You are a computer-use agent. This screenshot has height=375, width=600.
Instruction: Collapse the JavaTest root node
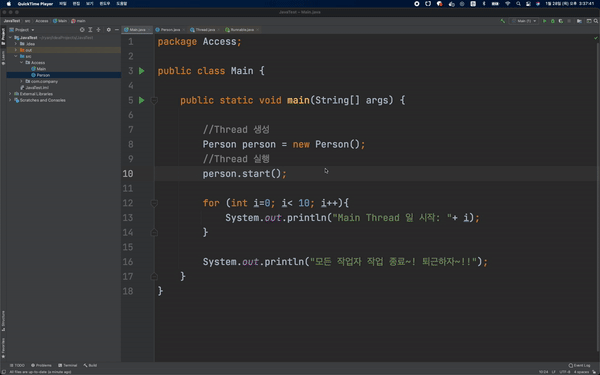10,38
